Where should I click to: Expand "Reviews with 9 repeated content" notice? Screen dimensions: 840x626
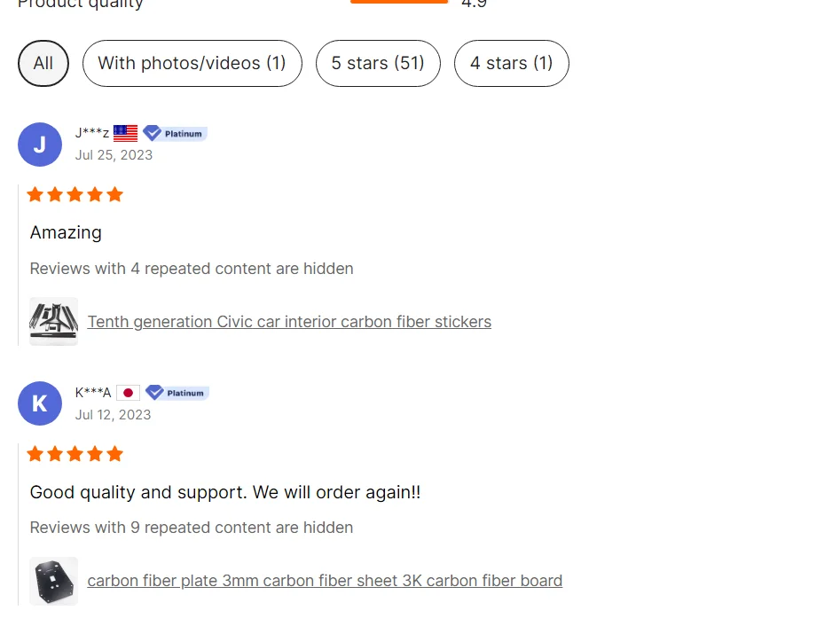[192, 528]
